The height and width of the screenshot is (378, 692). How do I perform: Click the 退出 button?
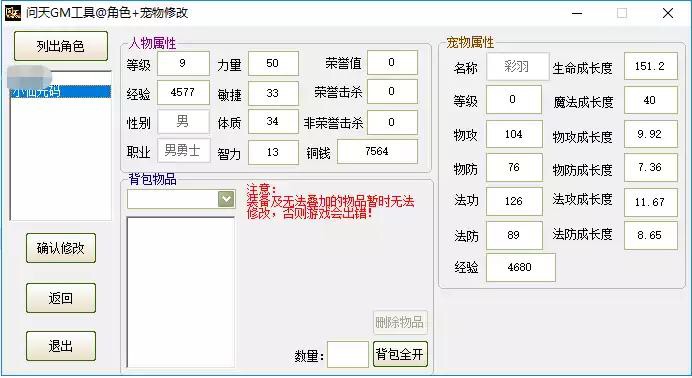[61, 346]
